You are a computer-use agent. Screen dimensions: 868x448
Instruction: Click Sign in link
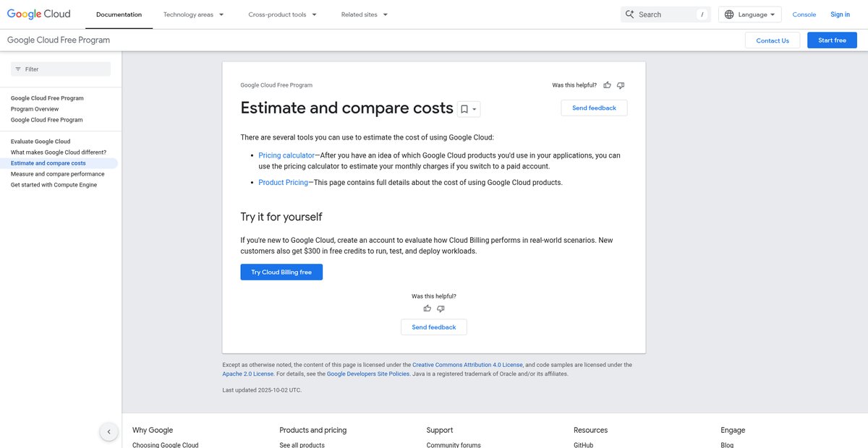(x=841, y=14)
